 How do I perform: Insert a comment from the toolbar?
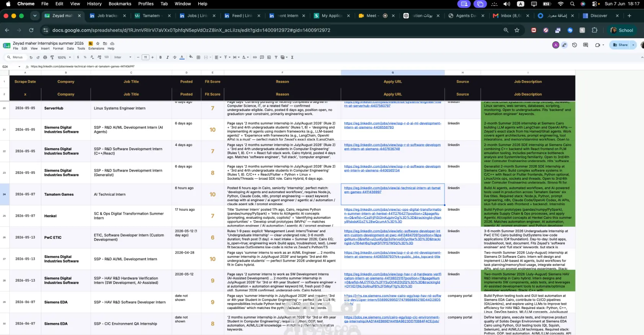262,57
